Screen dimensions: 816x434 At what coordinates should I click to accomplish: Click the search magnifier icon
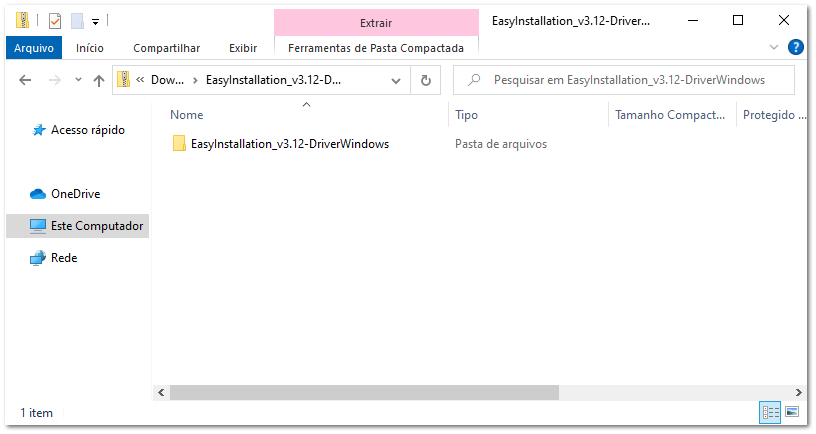pyautogui.click(x=474, y=80)
